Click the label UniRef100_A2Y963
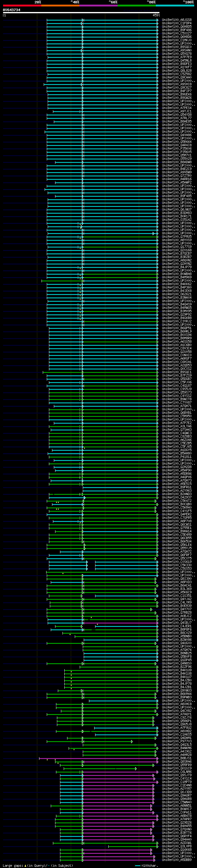This screenshot has width=197, height=868. [x=177, y=491]
